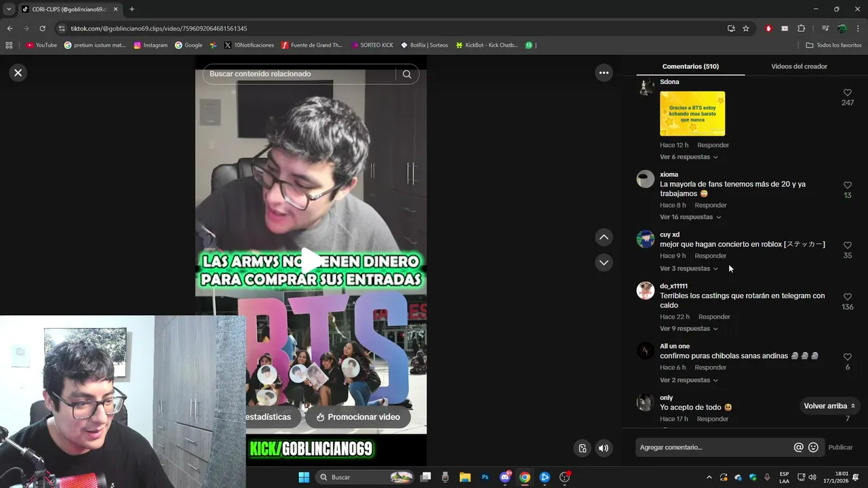
Task: Click the 'Publicar' comment button
Action: [840, 447]
